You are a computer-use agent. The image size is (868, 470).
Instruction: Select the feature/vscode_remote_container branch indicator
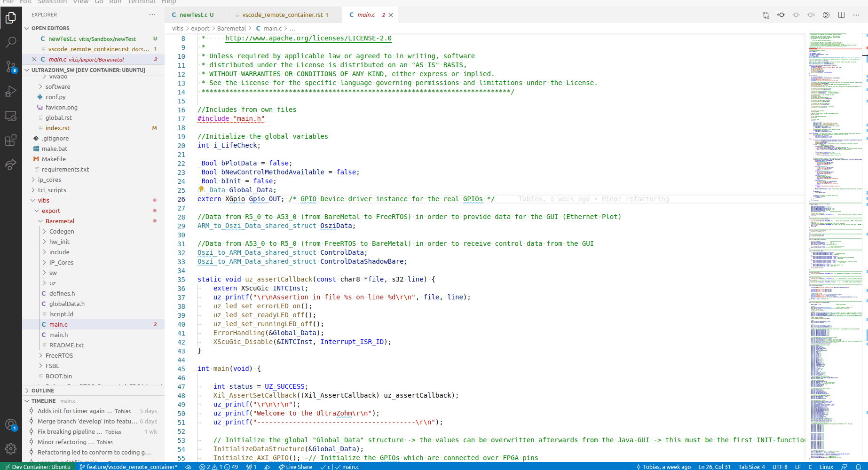pos(128,467)
